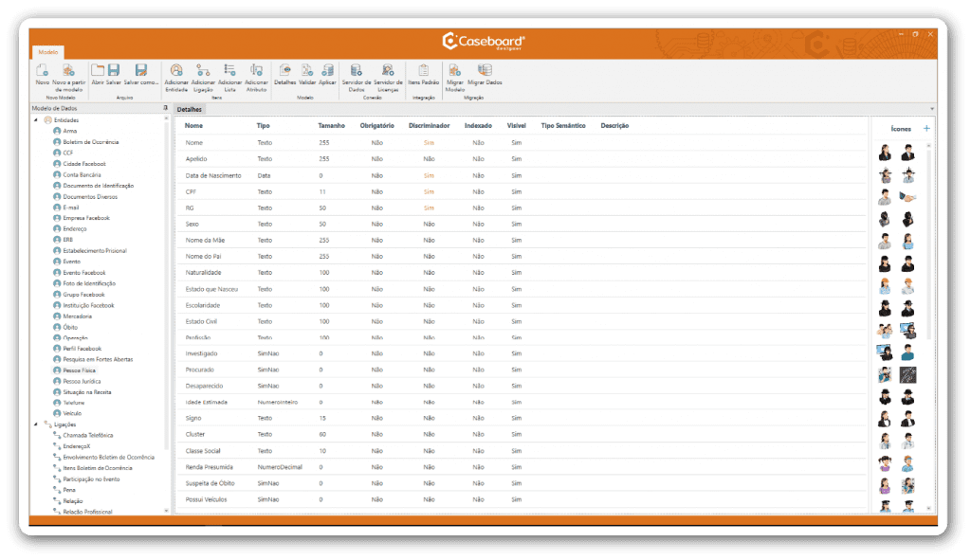
Task: Sort by the Obrigatório column header
Action: tap(377, 126)
